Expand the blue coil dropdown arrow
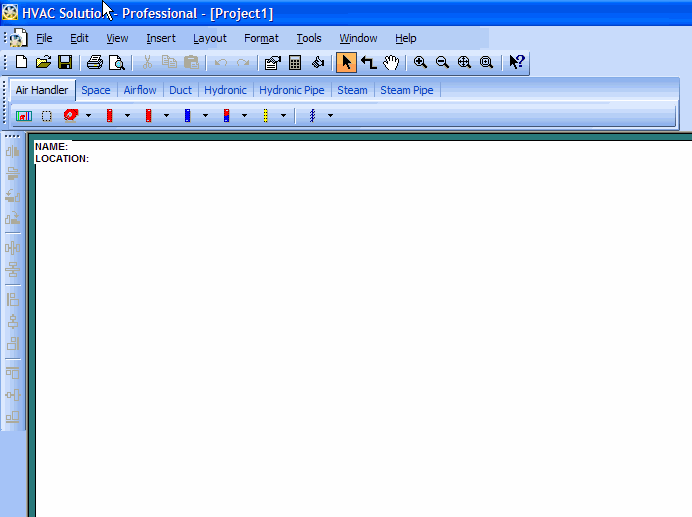The height and width of the screenshot is (517, 692). [205, 116]
